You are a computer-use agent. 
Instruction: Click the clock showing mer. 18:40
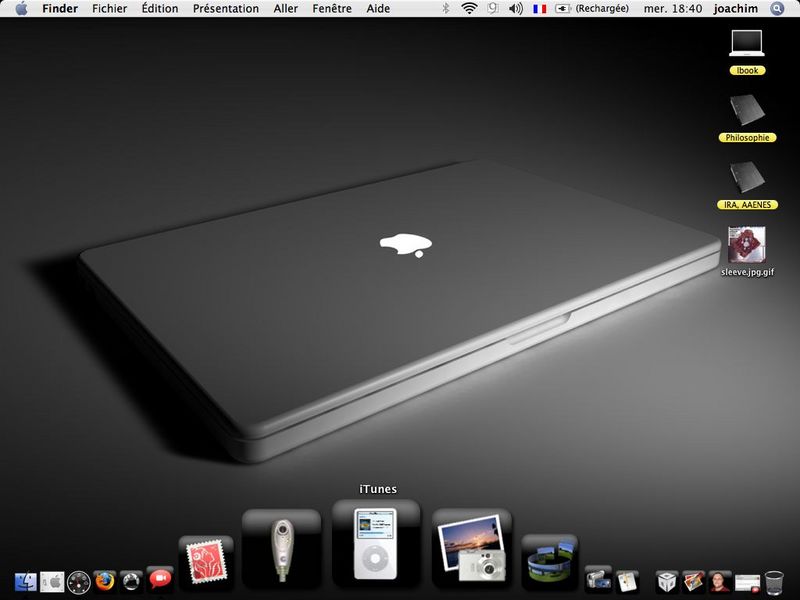click(672, 9)
